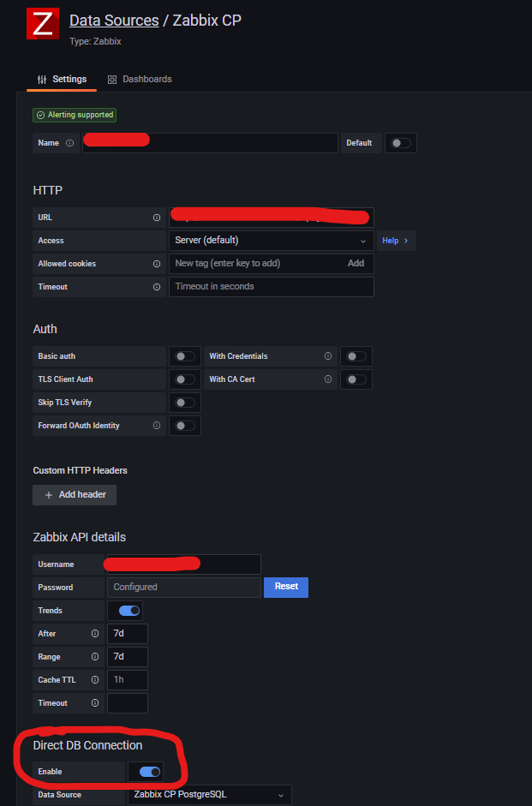Viewport: 532px width, 806px height.
Task: Click the With Credentials info icon
Action: (x=327, y=355)
